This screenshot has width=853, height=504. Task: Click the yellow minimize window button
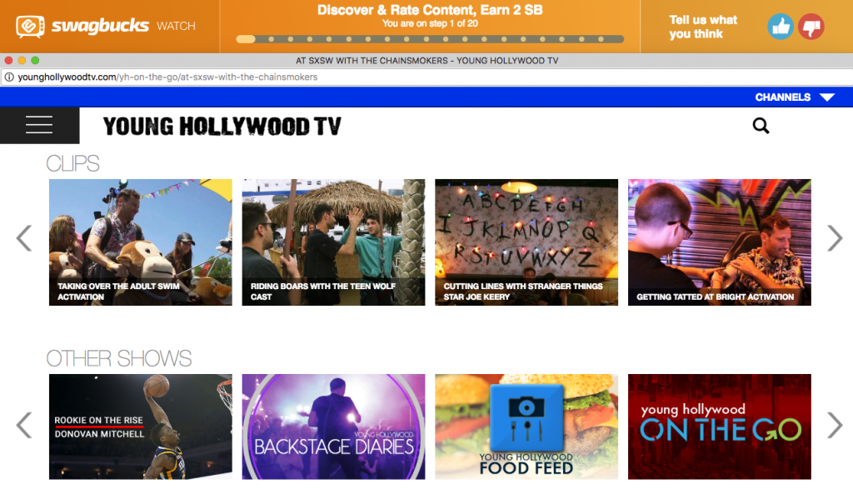pos(22,61)
